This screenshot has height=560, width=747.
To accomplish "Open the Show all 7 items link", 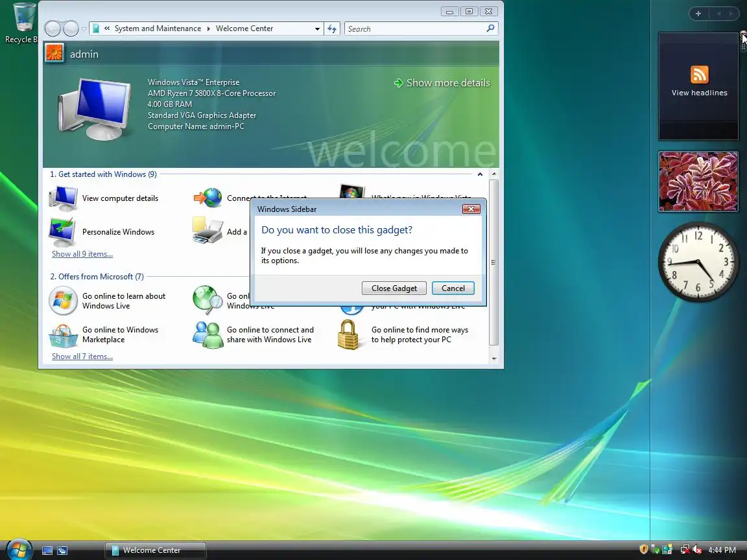I will pyautogui.click(x=82, y=356).
